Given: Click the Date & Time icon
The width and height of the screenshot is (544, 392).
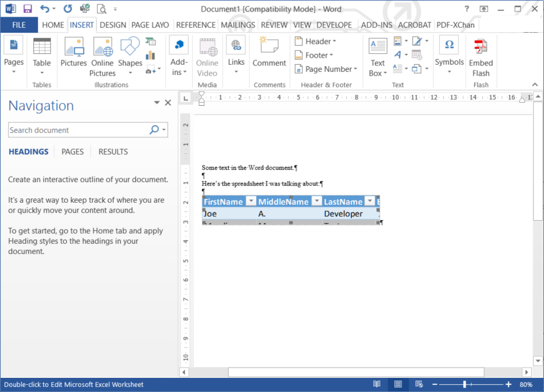Looking at the screenshot, I should (x=417, y=55).
